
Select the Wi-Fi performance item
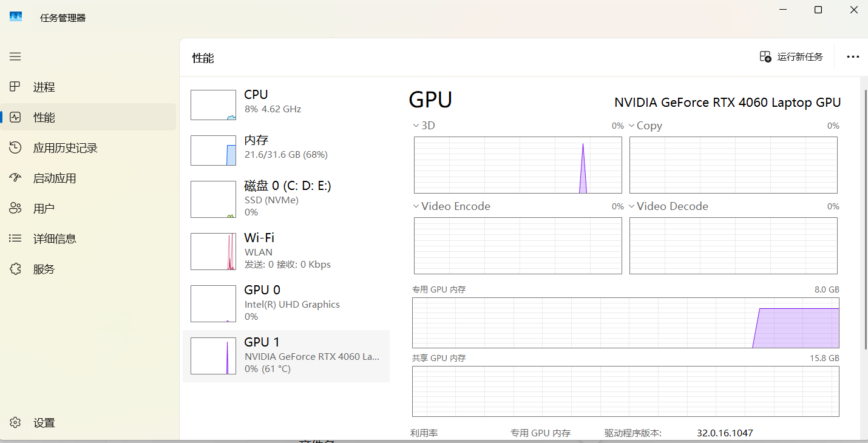(286, 251)
